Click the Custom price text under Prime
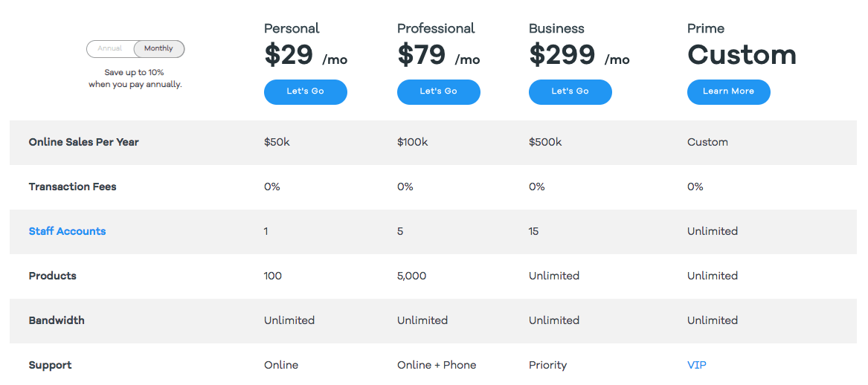The height and width of the screenshot is (385, 868). coord(742,55)
